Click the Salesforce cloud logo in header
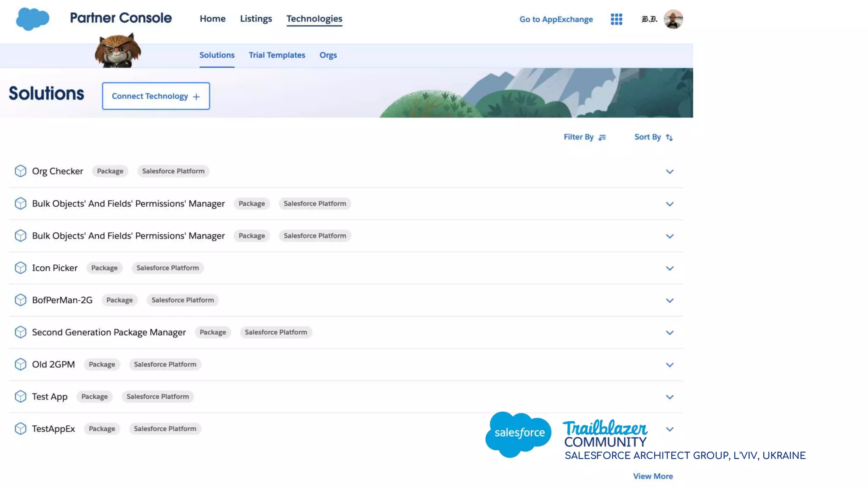Viewport: 868px width, 488px height. (x=33, y=19)
